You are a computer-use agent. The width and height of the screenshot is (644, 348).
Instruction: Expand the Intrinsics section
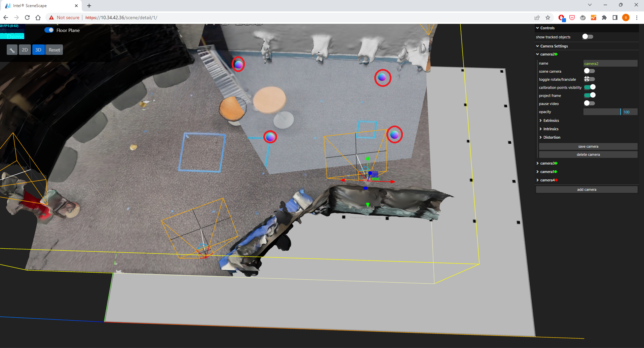pos(551,129)
